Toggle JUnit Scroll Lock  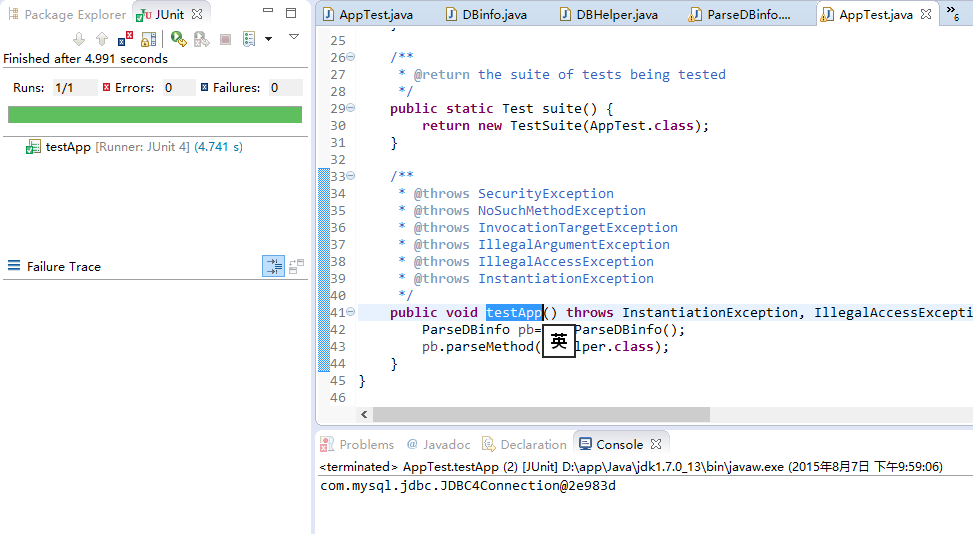pos(148,40)
